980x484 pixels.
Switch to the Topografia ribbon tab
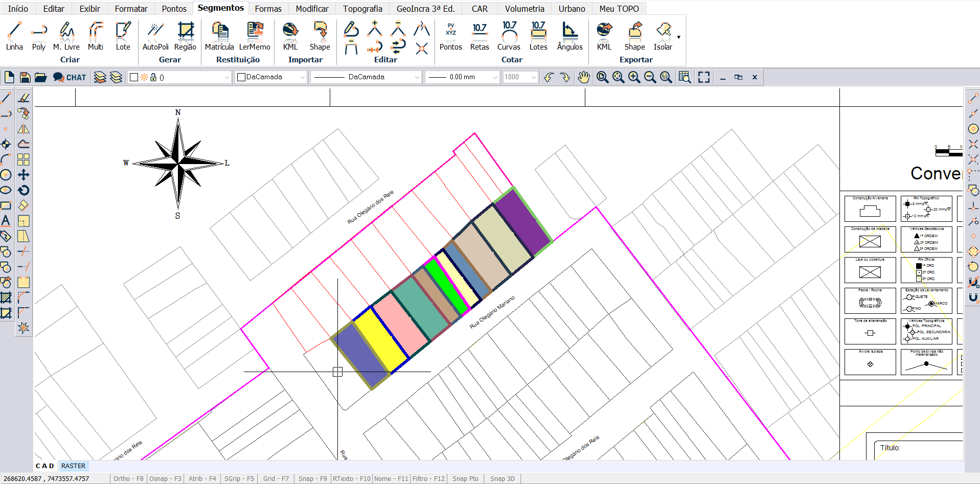362,9
